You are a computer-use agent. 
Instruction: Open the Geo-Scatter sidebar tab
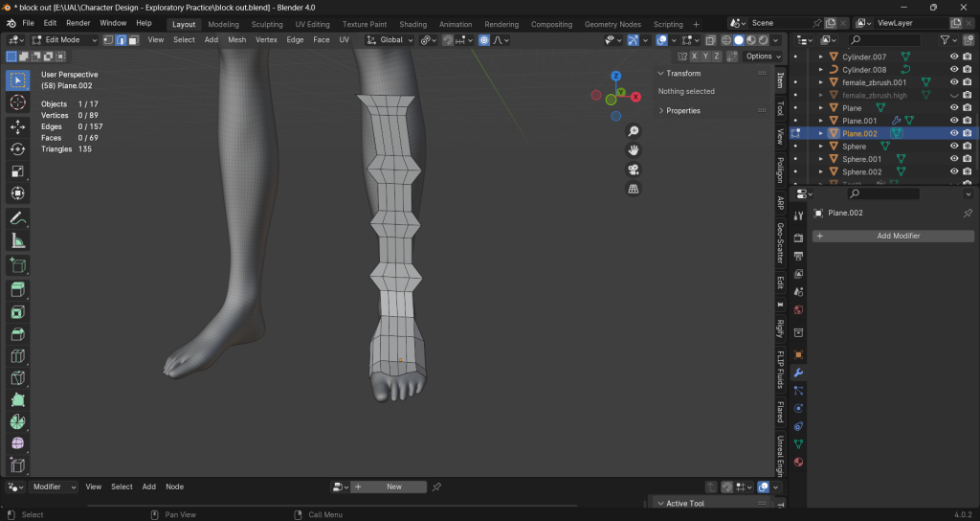[781, 242]
